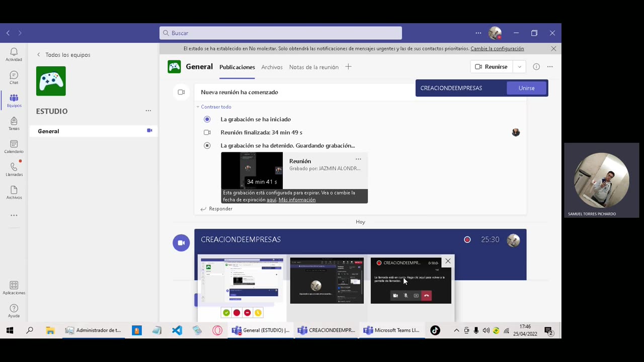Open Tareas app in sidebar
Screen dimensions: 644x362
click(x=14, y=124)
